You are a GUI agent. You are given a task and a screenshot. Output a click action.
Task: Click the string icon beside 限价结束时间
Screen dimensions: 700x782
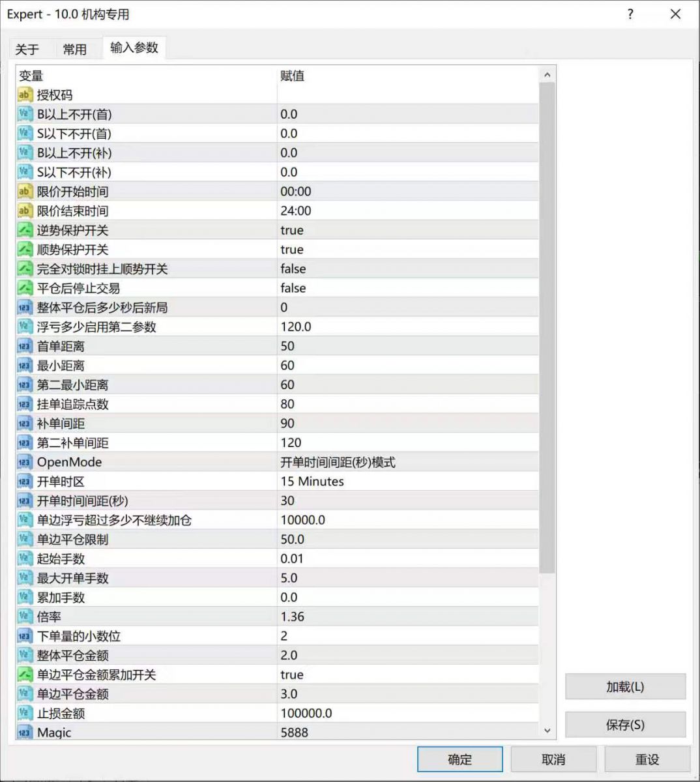click(x=24, y=211)
